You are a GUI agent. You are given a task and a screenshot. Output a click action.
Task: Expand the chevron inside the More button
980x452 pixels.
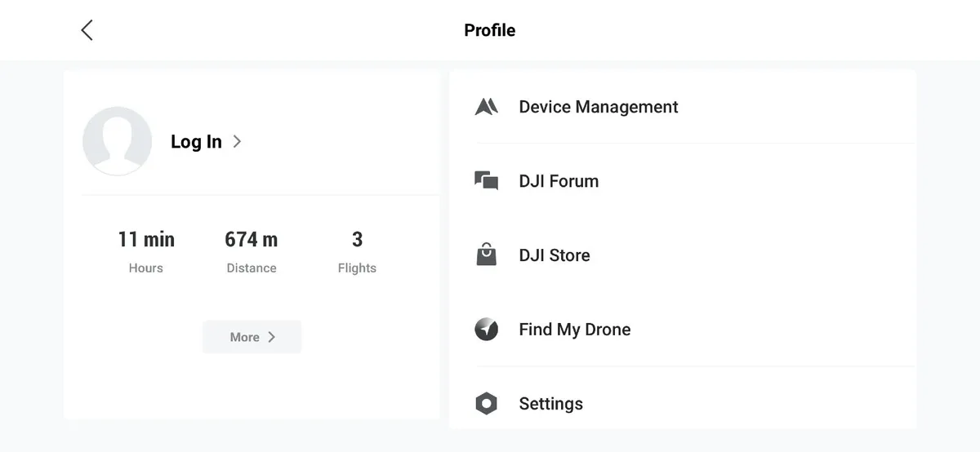[x=272, y=337]
